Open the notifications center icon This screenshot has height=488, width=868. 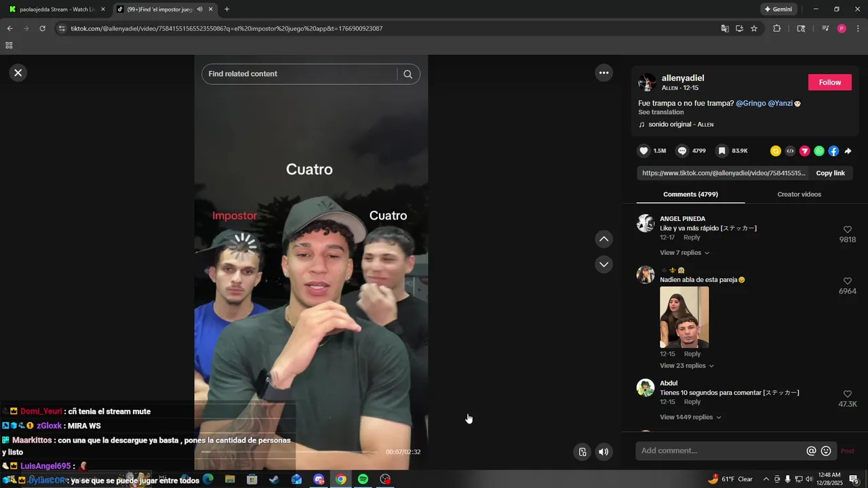(854, 480)
